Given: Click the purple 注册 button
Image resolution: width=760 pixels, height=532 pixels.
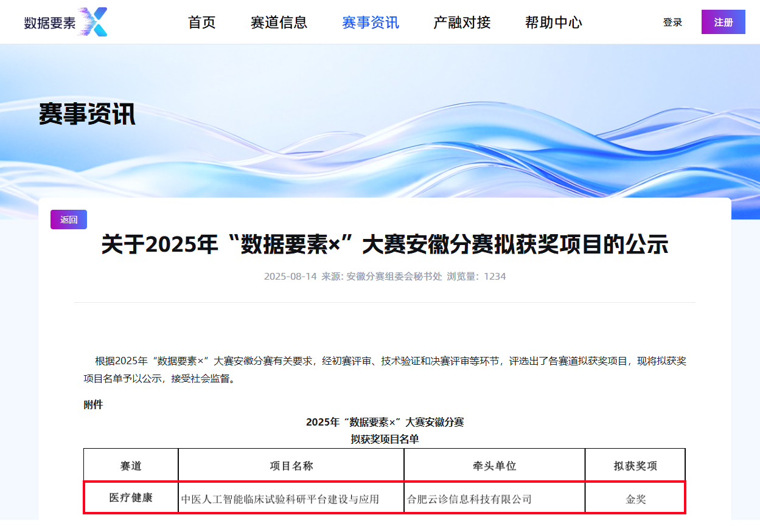Looking at the screenshot, I should pos(723,22).
